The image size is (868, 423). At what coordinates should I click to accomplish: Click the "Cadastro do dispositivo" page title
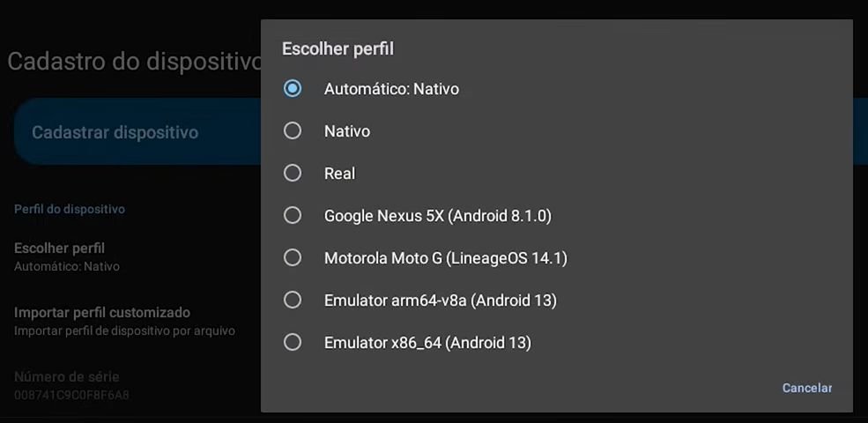point(134,62)
